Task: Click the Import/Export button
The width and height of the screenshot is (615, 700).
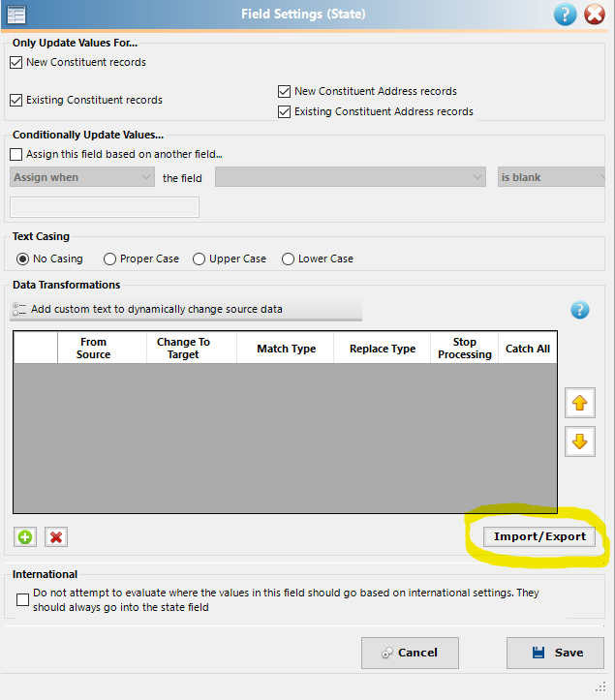Action: pos(539,536)
